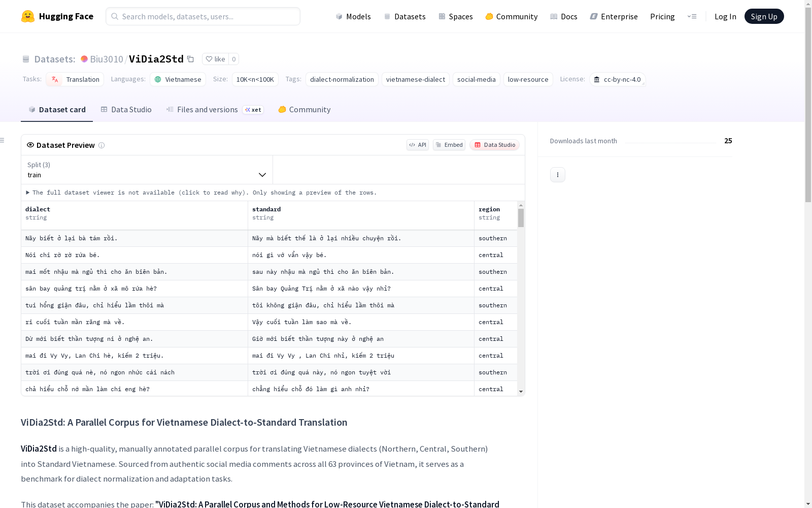Click the info icon beside Dataset Preview
Image resolution: width=812 pixels, height=508 pixels.
pyautogui.click(x=101, y=145)
